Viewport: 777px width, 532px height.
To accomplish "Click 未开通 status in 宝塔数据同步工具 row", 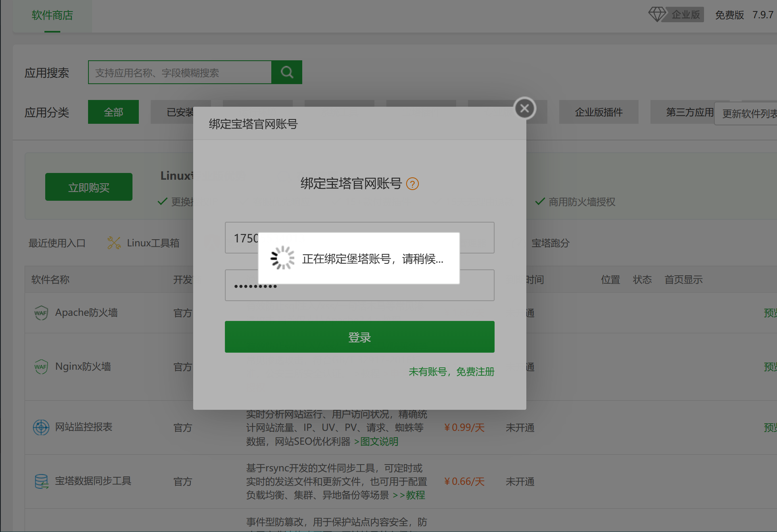I will point(520,482).
